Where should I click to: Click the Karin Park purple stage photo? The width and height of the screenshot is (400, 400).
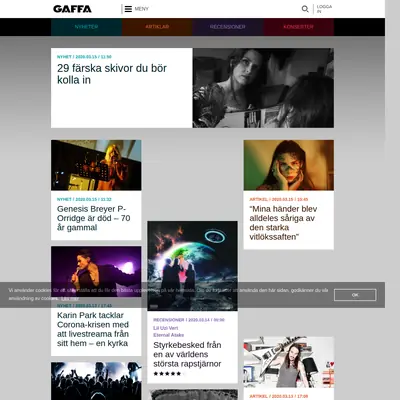[96, 271]
